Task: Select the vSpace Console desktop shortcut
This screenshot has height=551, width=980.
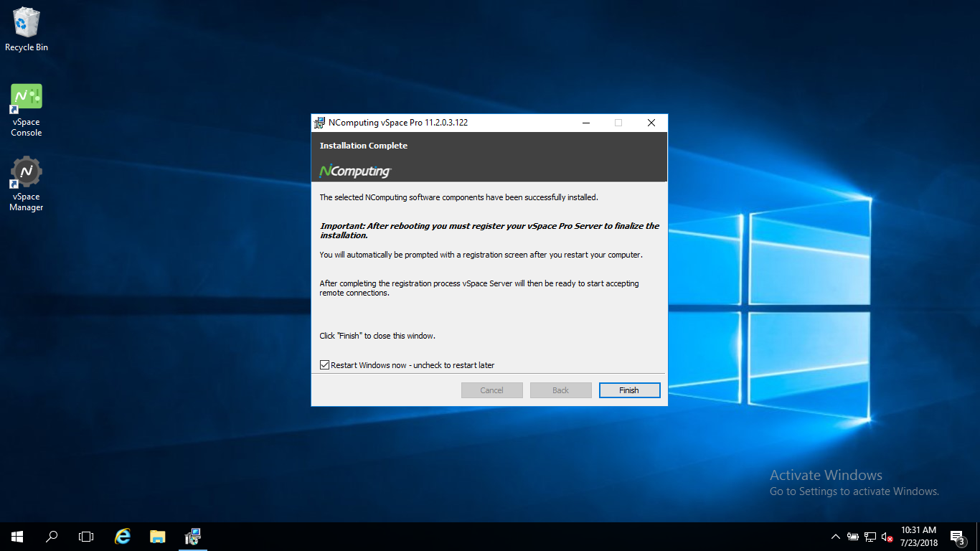Action: [27, 110]
